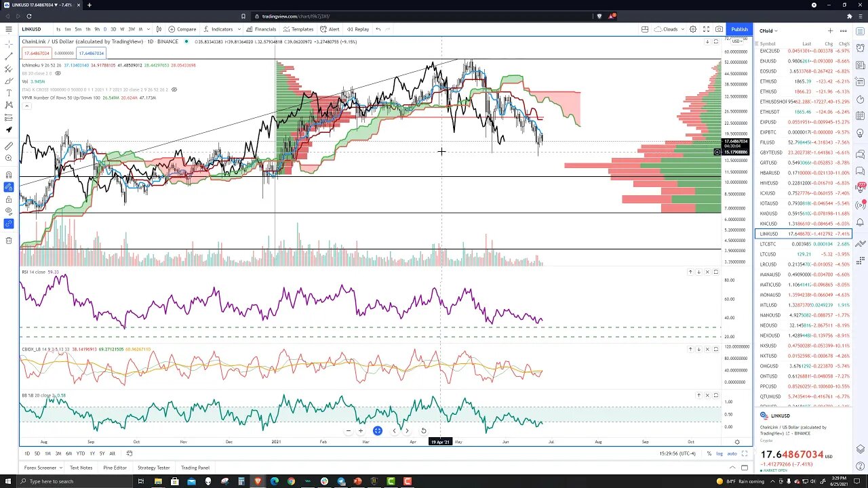Screen dimensions: 868x488
Task: Select MATICUSD in the watchlist
Action: pos(803,285)
